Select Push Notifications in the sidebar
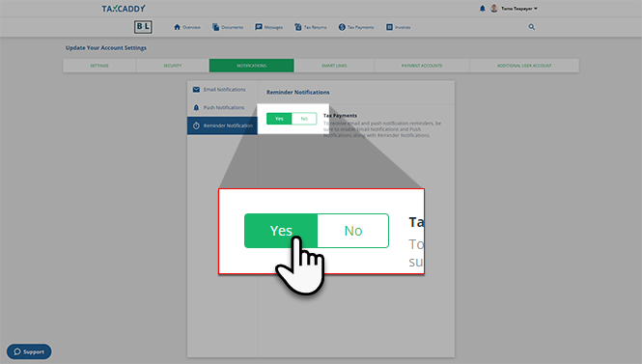The image size is (642, 364). (x=222, y=108)
